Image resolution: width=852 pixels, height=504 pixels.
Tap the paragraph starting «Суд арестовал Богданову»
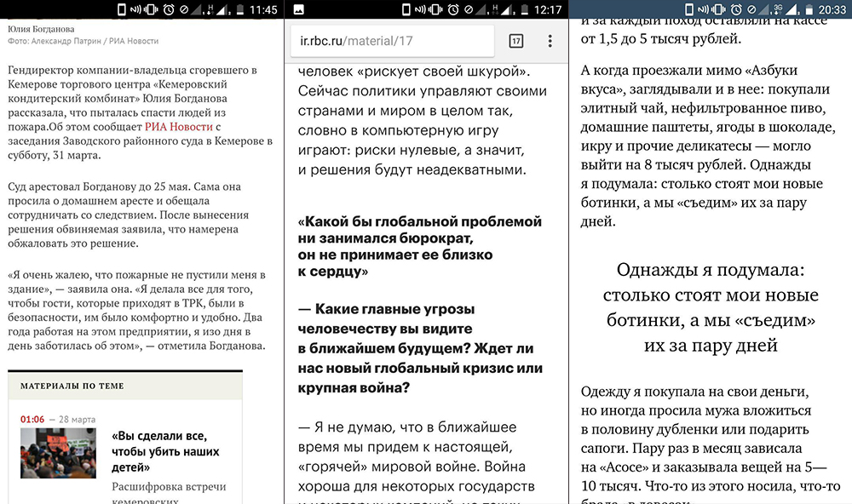click(x=129, y=215)
